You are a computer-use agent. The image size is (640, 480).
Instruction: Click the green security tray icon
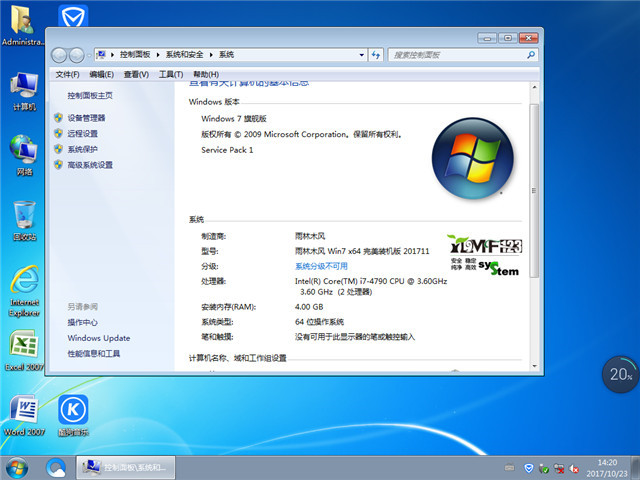pyautogui.click(x=544, y=468)
